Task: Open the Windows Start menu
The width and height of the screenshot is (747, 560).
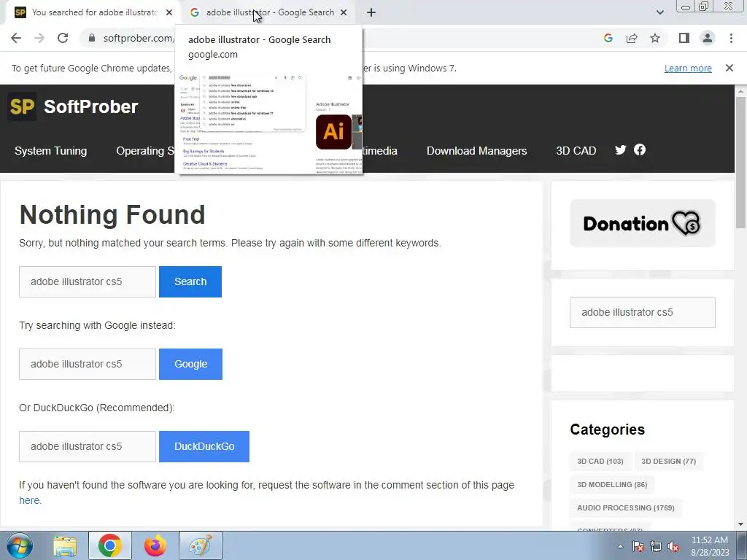Action: click(x=20, y=545)
